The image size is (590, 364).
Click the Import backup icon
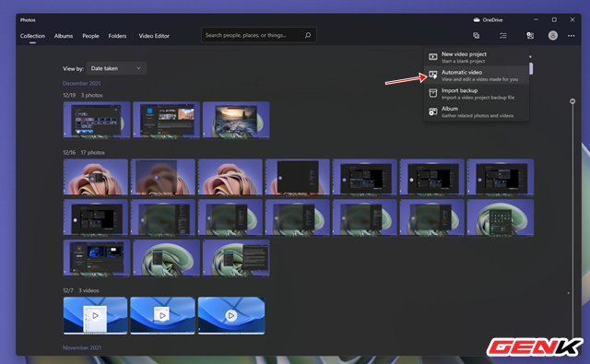coord(433,93)
